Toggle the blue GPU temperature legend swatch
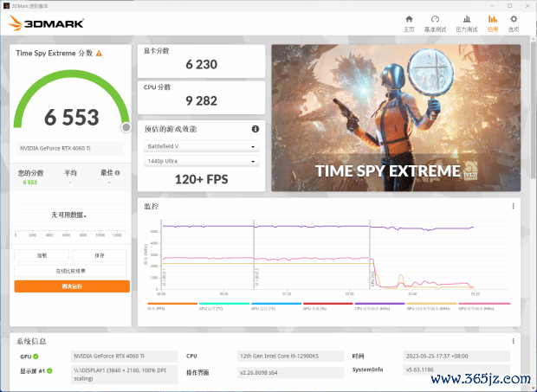This screenshot has height=392, width=537. point(276,304)
